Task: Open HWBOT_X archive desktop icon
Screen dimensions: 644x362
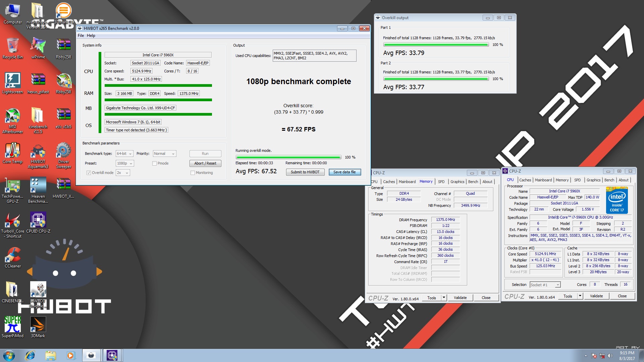Action: click(x=63, y=188)
